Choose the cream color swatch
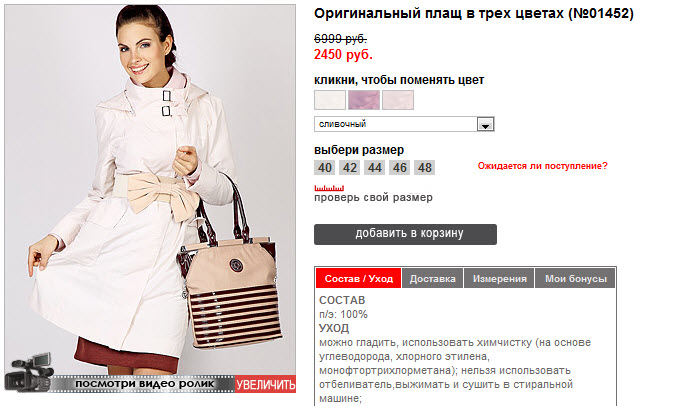673x406 pixels. (x=330, y=100)
